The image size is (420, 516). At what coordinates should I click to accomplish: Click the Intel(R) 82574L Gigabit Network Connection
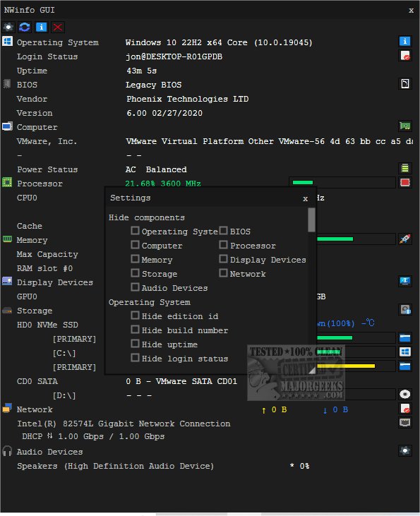tap(124, 424)
